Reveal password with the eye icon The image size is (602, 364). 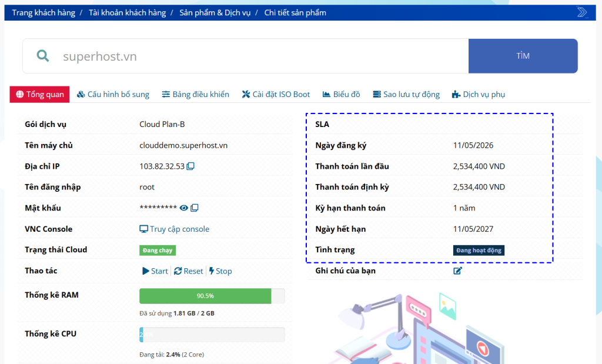(184, 208)
